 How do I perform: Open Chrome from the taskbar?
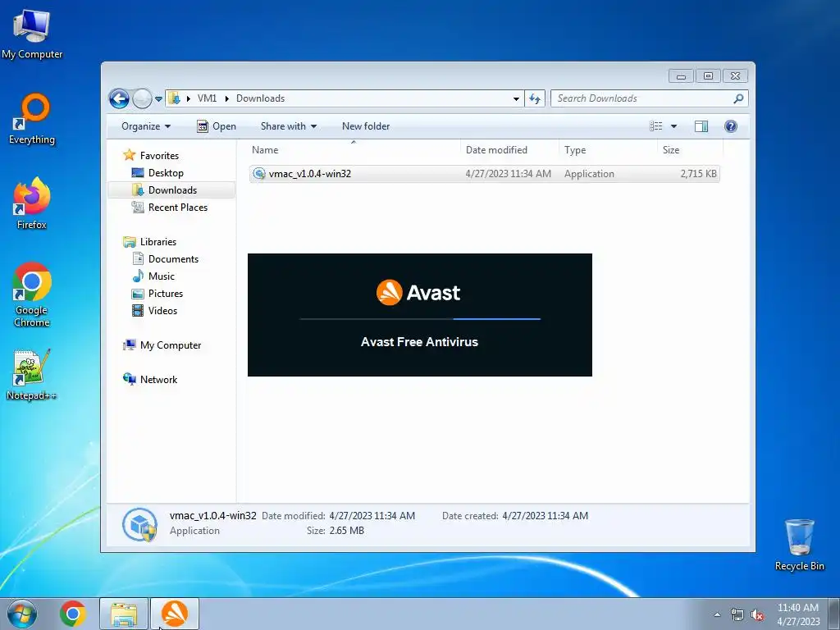pyautogui.click(x=73, y=614)
